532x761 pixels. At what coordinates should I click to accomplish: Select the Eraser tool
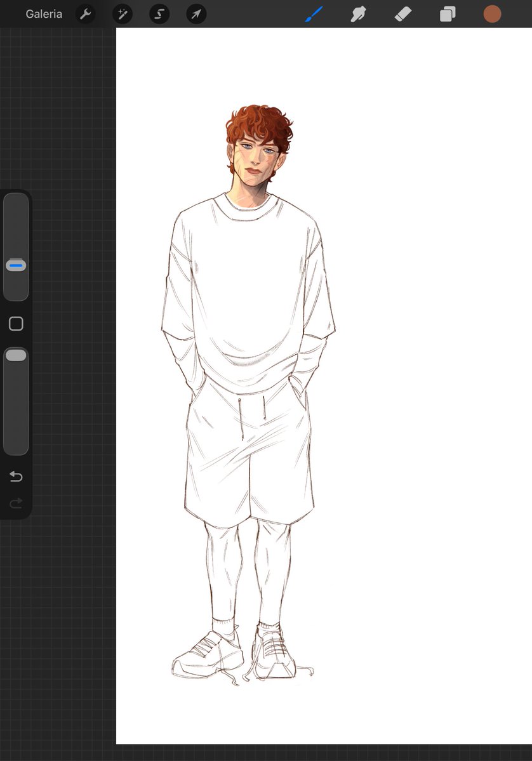pos(403,14)
